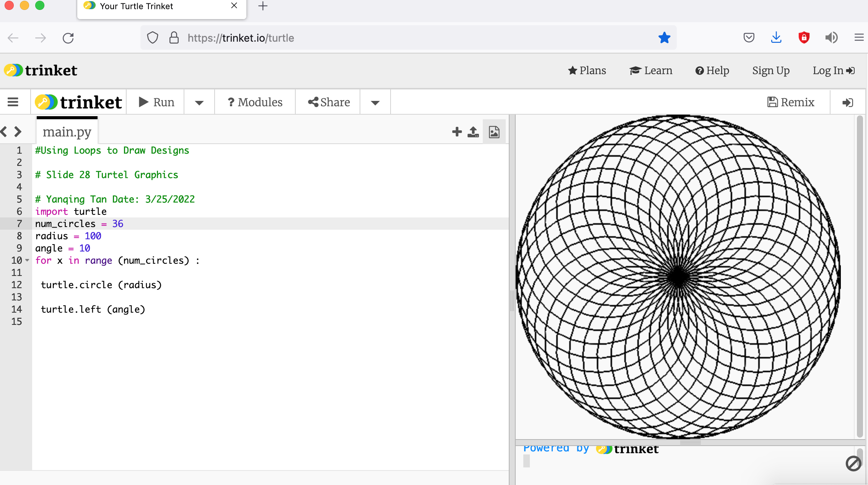Click the previous file tab chevron

(x=4, y=131)
